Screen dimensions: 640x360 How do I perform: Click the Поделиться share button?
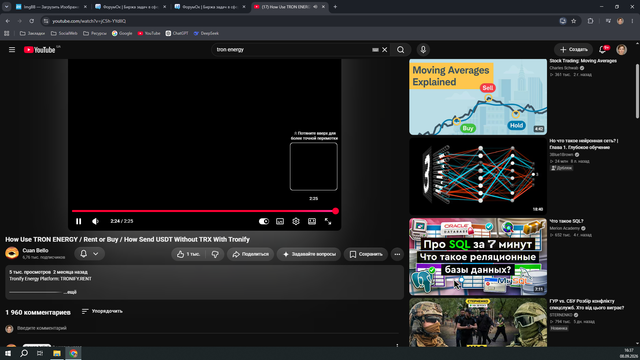click(251, 254)
